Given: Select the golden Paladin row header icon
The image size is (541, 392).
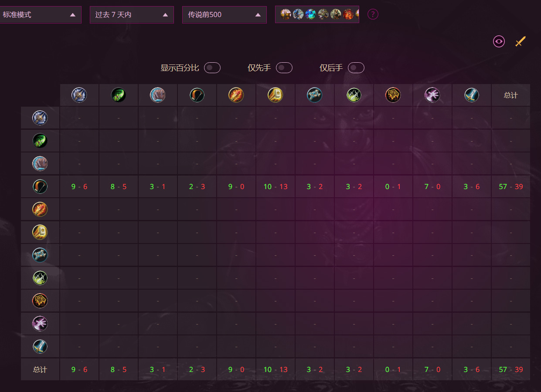Looking at the screenshot, I should click(x=40, y=232).
